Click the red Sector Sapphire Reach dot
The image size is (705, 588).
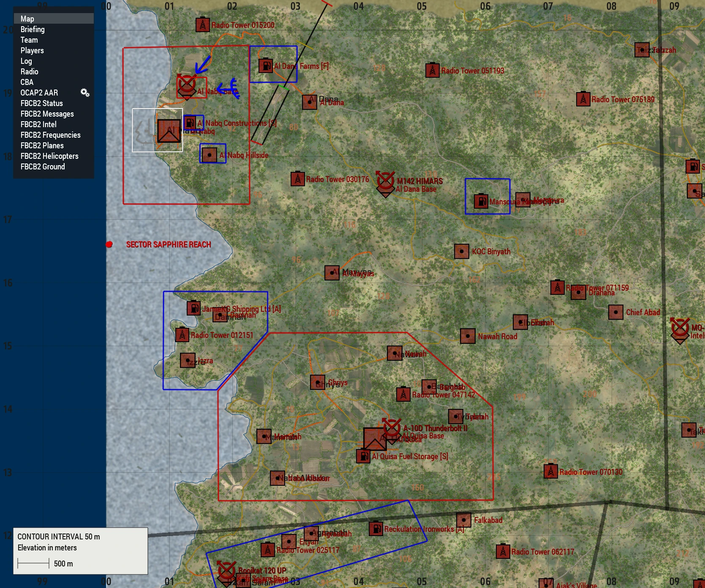click(x=109, y=244)
